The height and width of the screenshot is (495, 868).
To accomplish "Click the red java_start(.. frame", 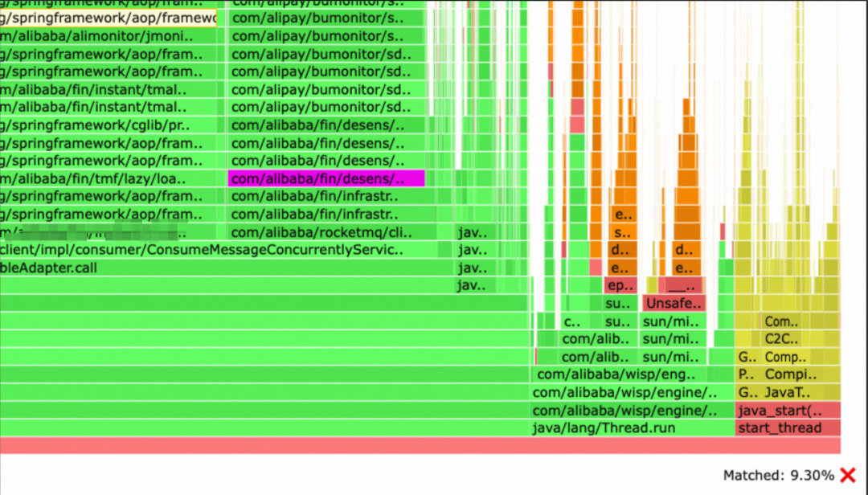I will coord(788,411).
